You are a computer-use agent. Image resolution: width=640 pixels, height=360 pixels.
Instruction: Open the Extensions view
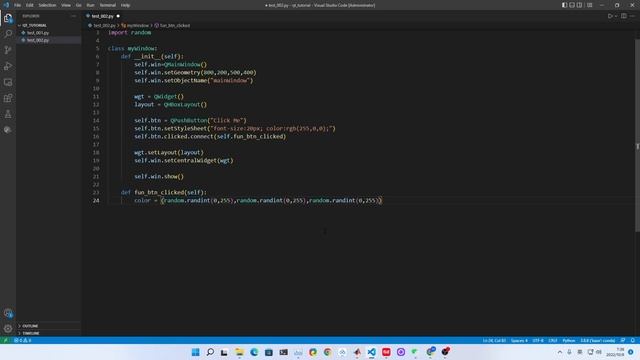tap(8, 98)
